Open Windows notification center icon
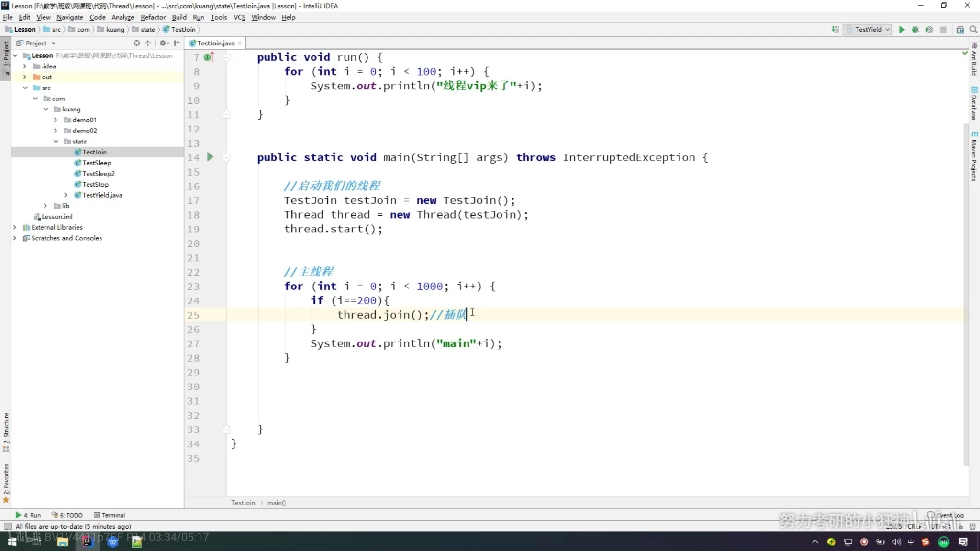 [x=963, y=541]
